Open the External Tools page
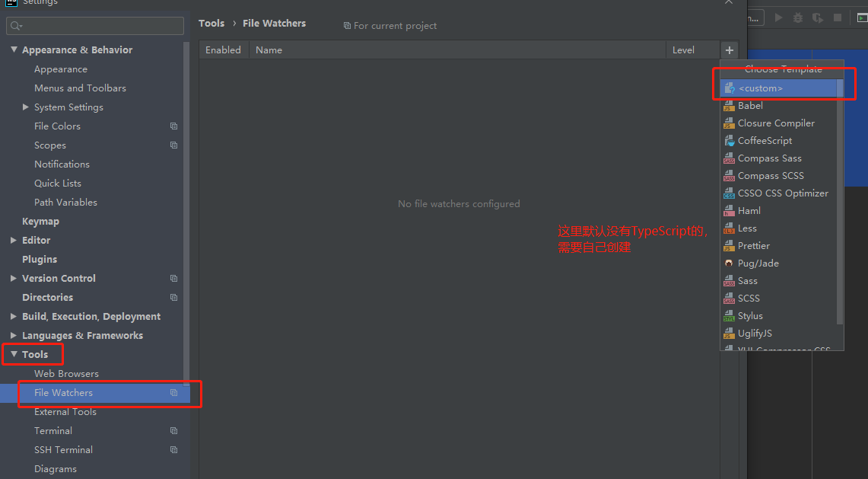Screen dimensions: 868x479 [x=65, y=412]
